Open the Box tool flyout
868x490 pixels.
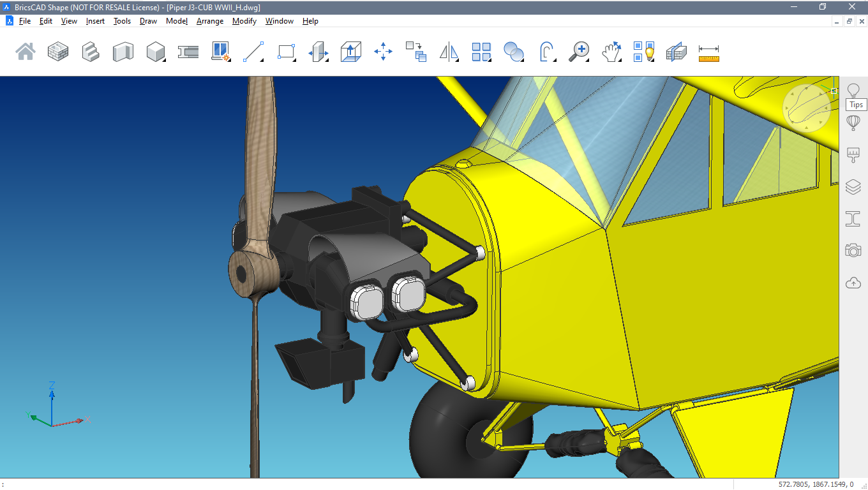pyautogui.click(x=156, y=52)
